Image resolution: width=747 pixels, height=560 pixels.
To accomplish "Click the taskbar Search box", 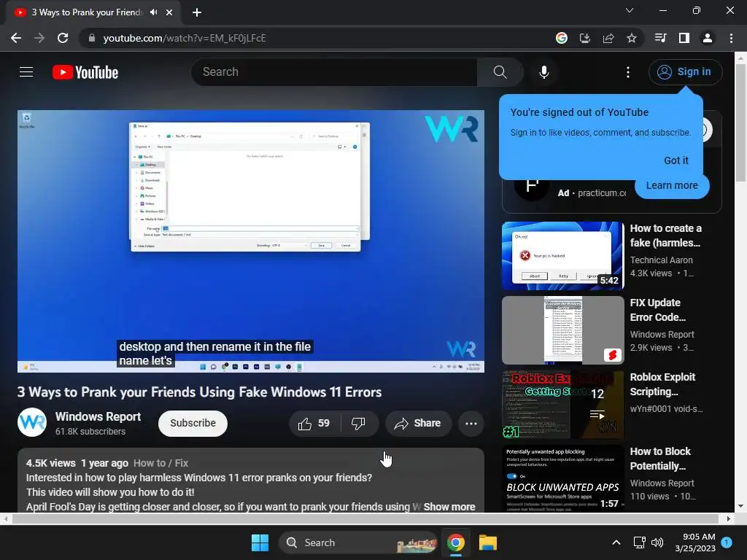I will click(357, 542).
